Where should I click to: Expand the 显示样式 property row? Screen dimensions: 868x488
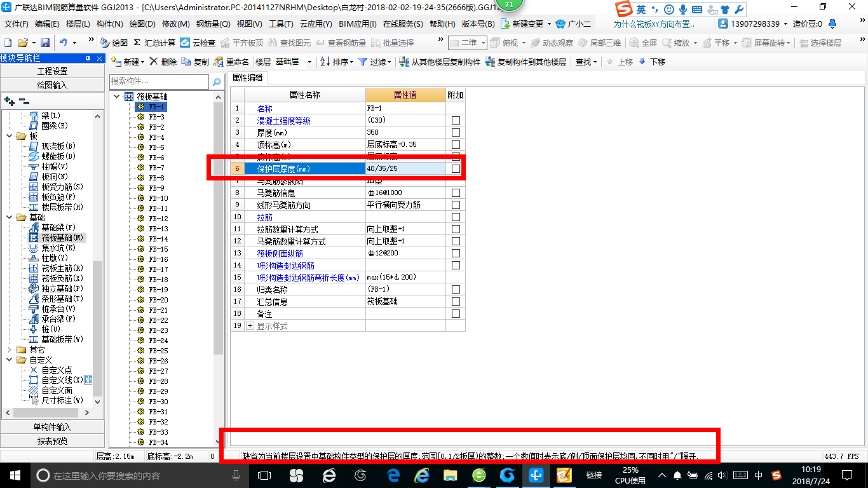(250, 325)
